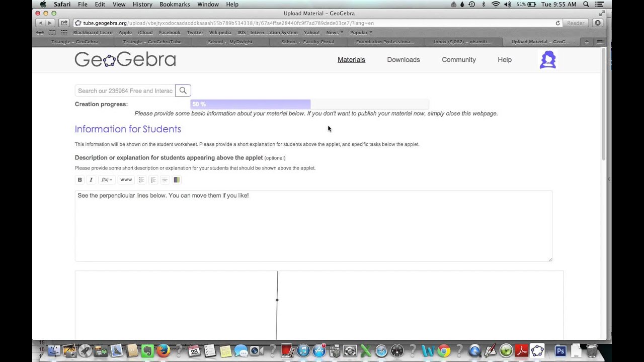This screenshot has width=644, height=362.
Task: Click the Creation progress bar at 50 %
Action: tap(309, 104)
